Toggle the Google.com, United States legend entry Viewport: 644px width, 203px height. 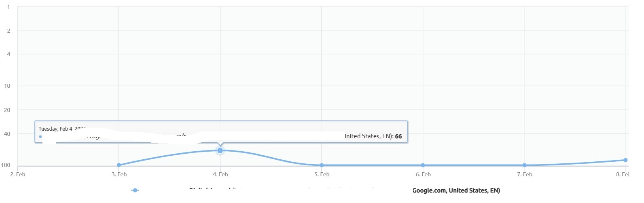[x=456, y=190]
